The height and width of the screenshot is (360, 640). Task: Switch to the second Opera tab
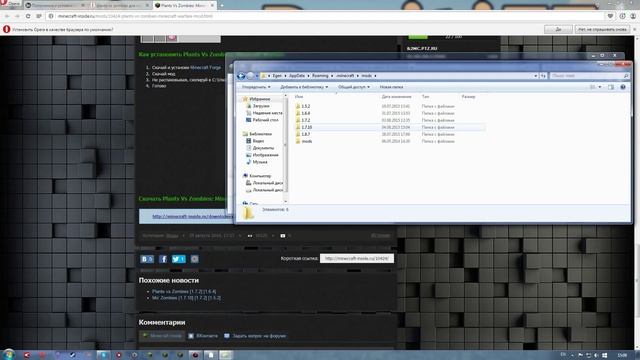[x=120, y=5]
